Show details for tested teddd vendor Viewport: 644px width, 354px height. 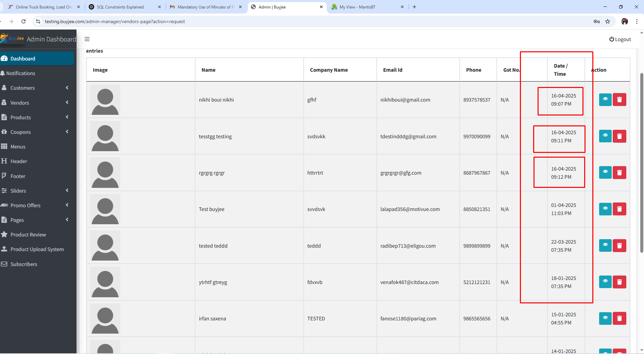point(605,245)
